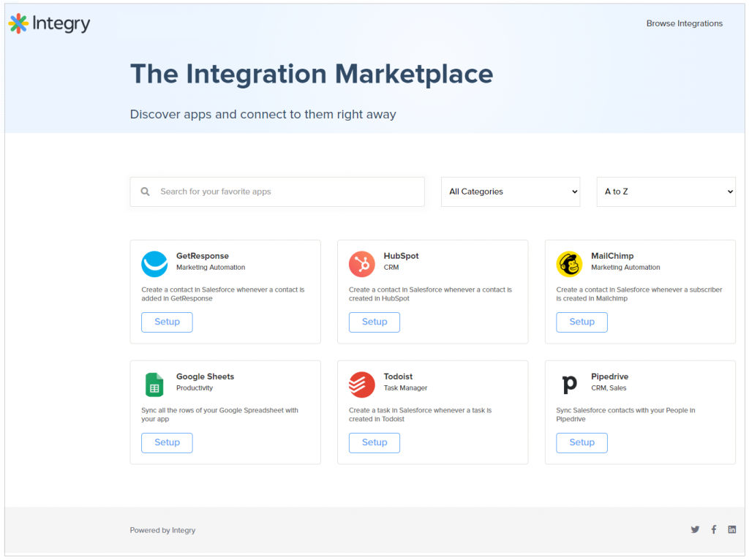Click the Productivity category label
749x560 pixels.
click(x=195, y=388)
